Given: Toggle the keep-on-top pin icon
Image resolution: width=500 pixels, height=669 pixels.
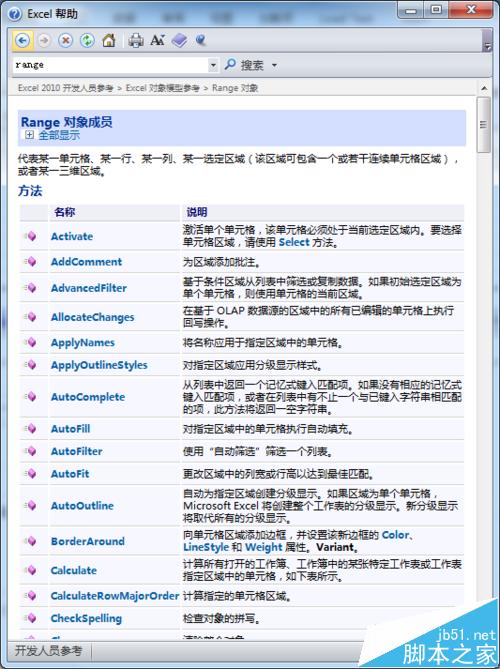Looking at the screenshot, I should pos(201,41).
